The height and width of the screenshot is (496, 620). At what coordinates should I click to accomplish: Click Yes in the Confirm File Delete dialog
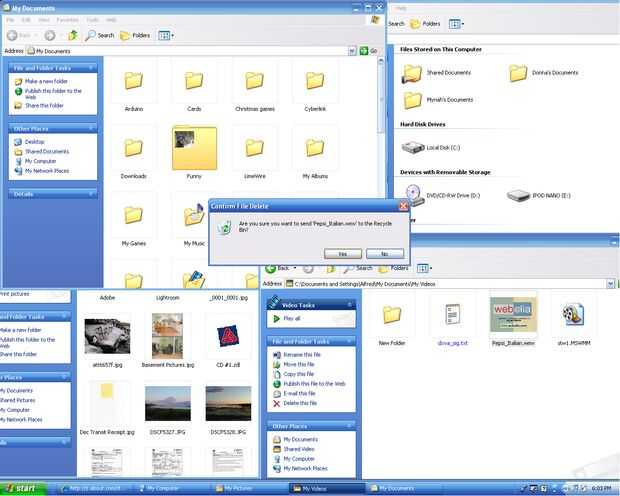(343, 254)
